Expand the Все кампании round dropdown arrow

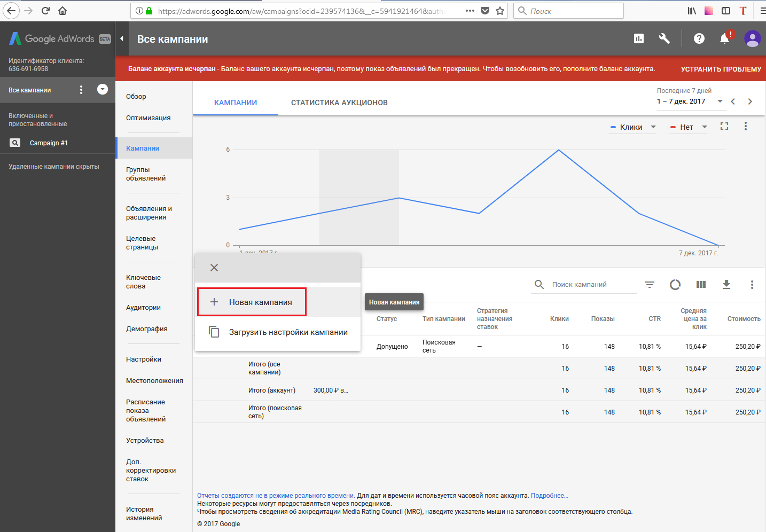pos(103,89)
